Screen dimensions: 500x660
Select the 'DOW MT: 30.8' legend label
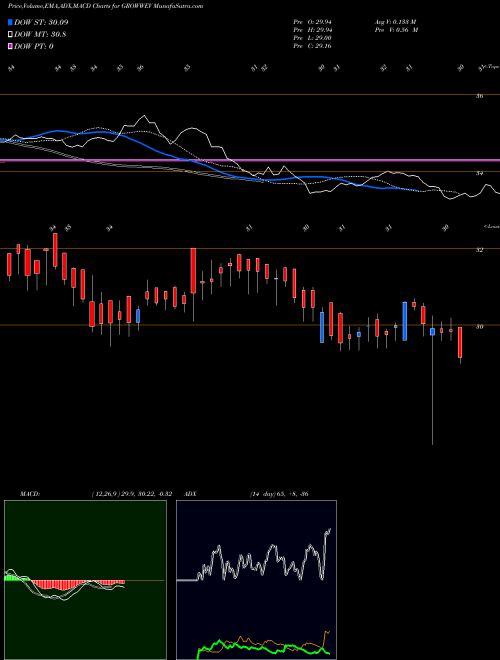click(x=40, y=35)
